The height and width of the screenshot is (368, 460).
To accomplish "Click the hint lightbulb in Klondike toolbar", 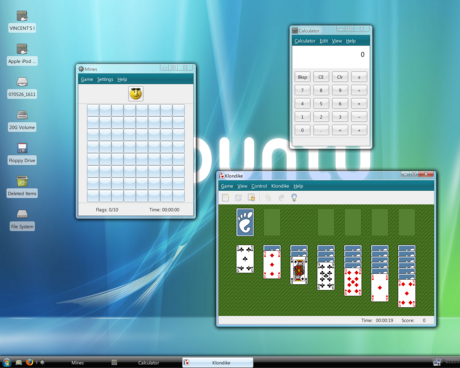I will (x=294, y=198).
